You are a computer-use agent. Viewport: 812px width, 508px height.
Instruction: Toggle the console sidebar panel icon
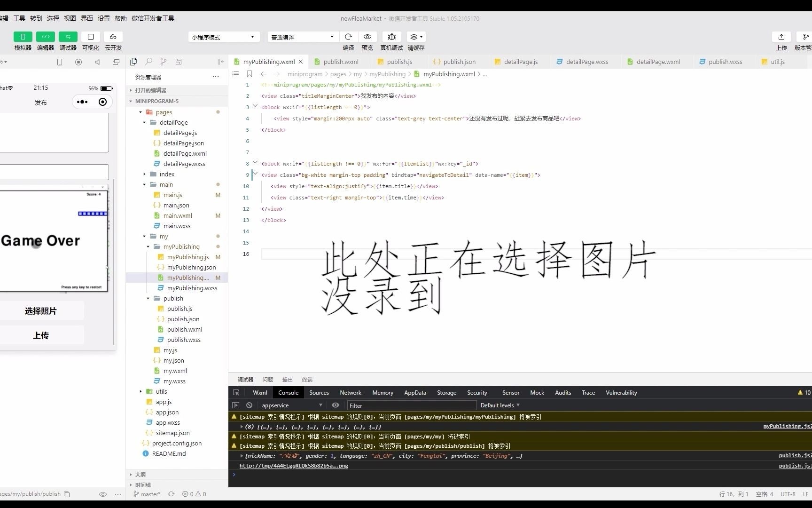pos(236,405)
